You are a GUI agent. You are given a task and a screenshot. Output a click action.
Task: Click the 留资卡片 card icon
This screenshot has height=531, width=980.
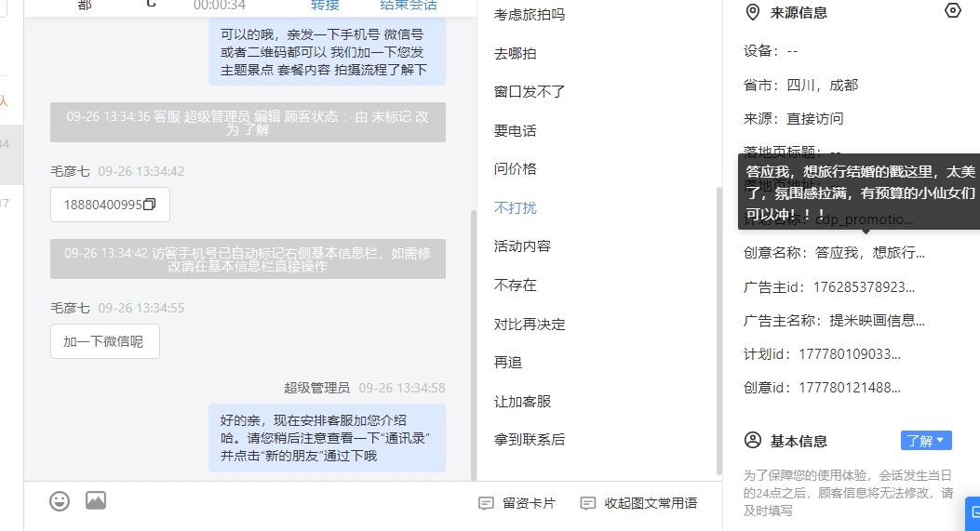(x=486, y=503)
